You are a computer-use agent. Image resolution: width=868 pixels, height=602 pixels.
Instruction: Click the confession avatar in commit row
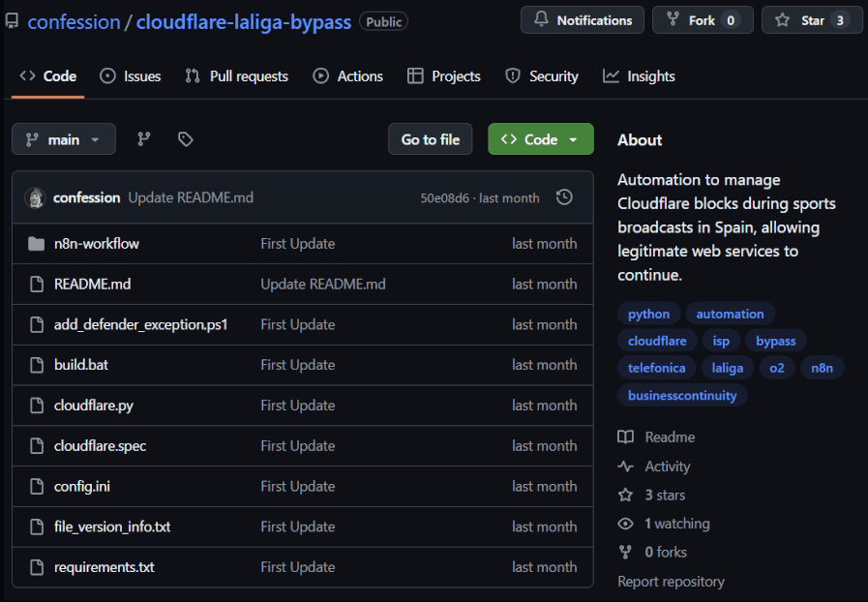pos(35,197)
